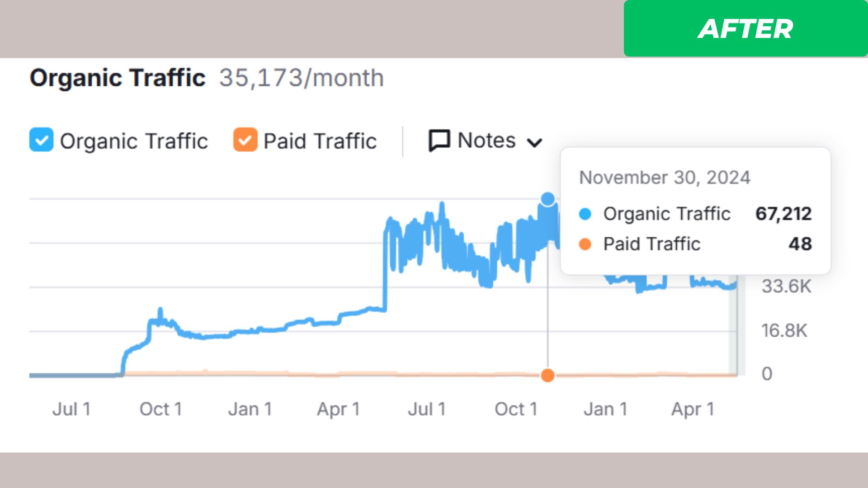The image size is (868, 488).
Task: Click the 67,212 organic traffic tooltip value
Action: (x=783, y=214)
